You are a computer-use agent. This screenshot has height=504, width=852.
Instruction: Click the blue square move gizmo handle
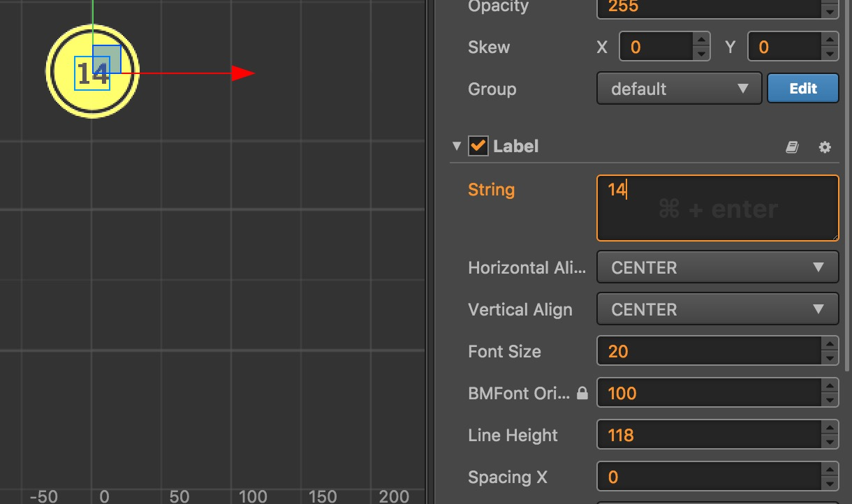click(x=107, y=59)
